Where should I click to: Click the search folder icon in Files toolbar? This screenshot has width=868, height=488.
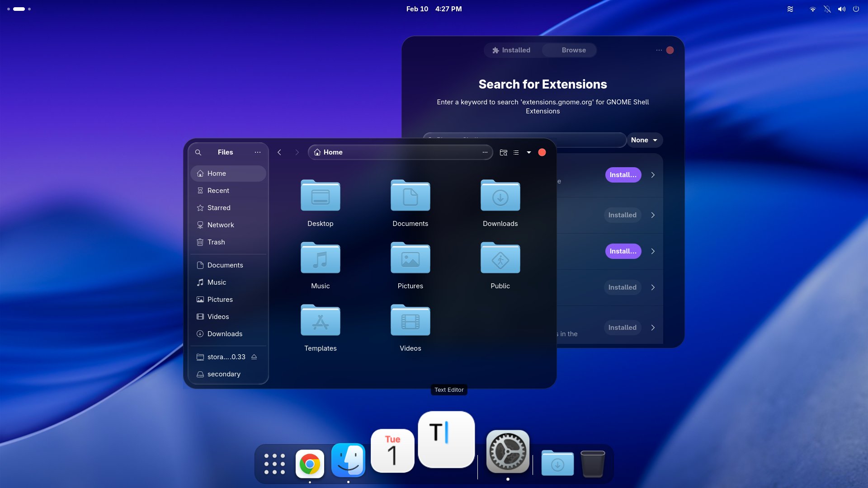503,152
